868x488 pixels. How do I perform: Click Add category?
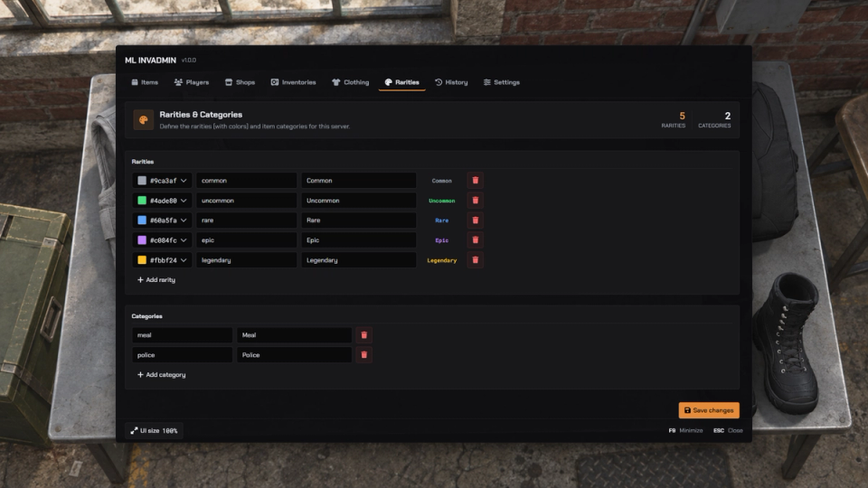pos(161,374)
